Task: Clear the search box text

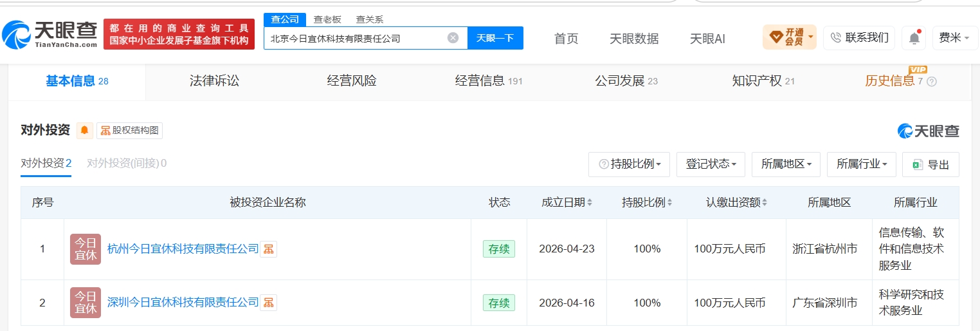Action: (453, 38)
